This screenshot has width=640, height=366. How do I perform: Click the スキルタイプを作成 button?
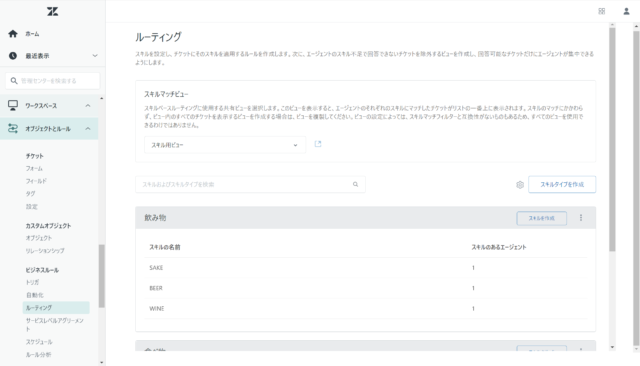coord(562,184)
